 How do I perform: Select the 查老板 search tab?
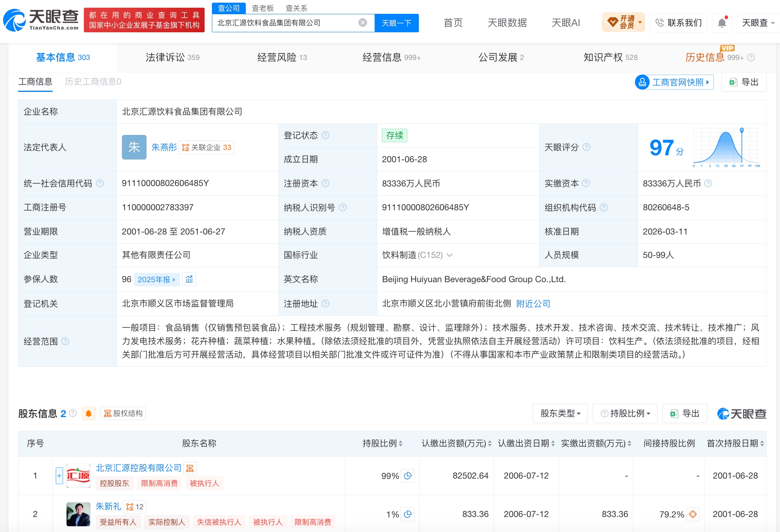click(263, 8)
